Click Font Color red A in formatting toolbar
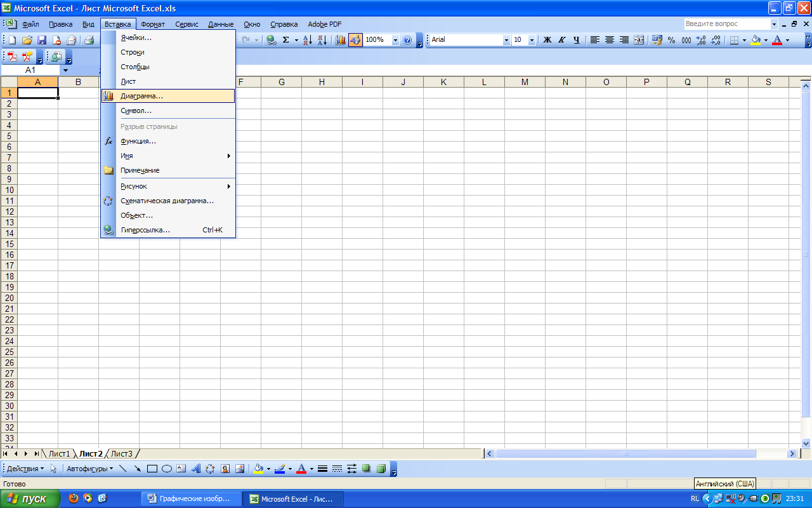Image resolution: width=812 pixels, height=508 pixels. 776,40
